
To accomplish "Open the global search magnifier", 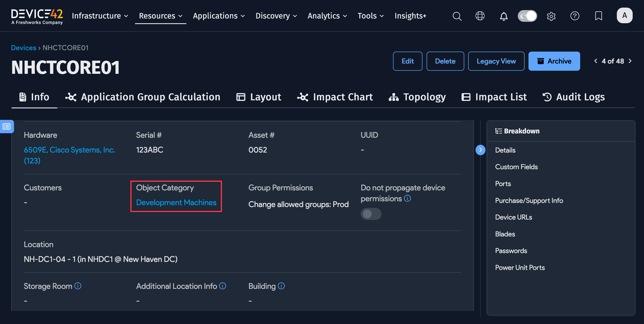I will click(457, 16).
